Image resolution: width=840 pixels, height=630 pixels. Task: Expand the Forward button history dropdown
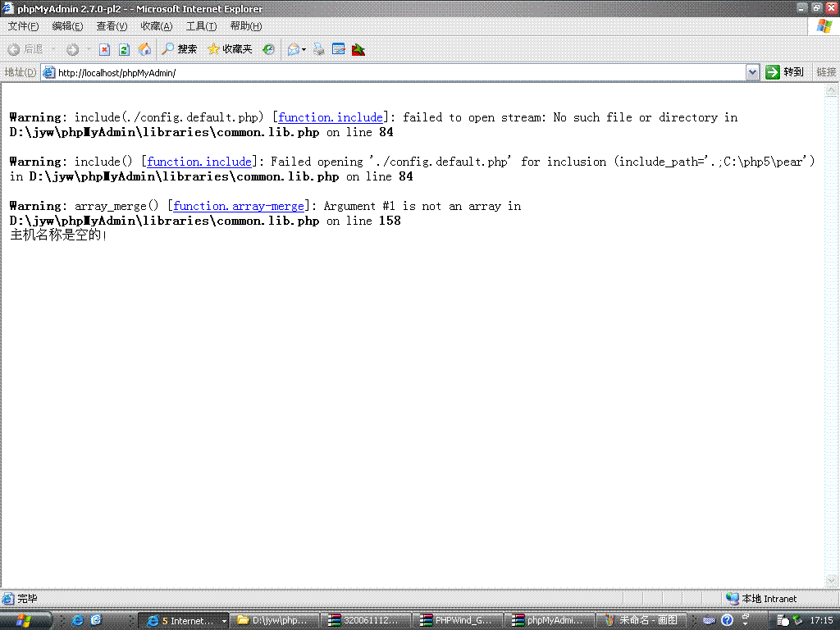point(89,49)
